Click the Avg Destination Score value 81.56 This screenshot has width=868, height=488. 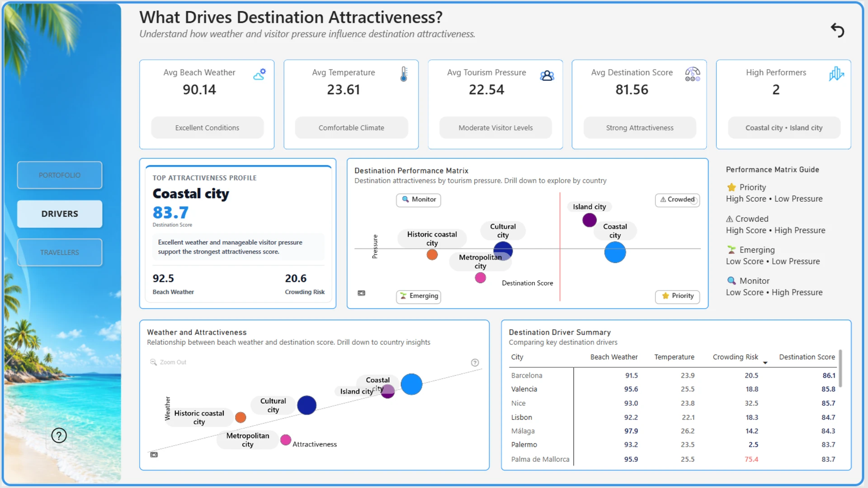point(632,89)
